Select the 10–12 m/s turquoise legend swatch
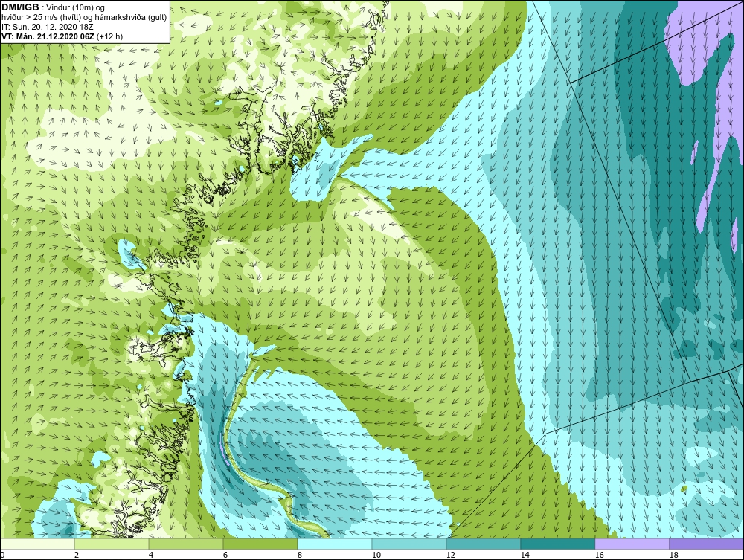744x560 pixels. click(x=409, y=544)
